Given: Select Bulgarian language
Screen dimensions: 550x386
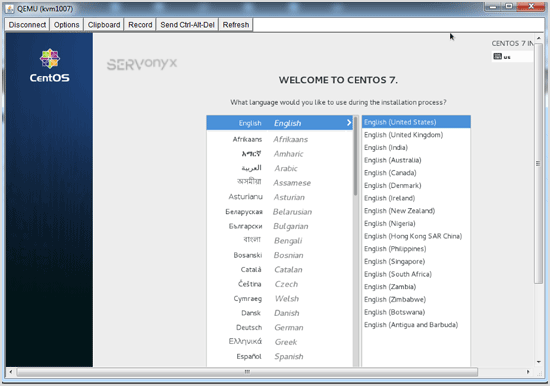Looking at the screenshot, I should click(280, 226).
